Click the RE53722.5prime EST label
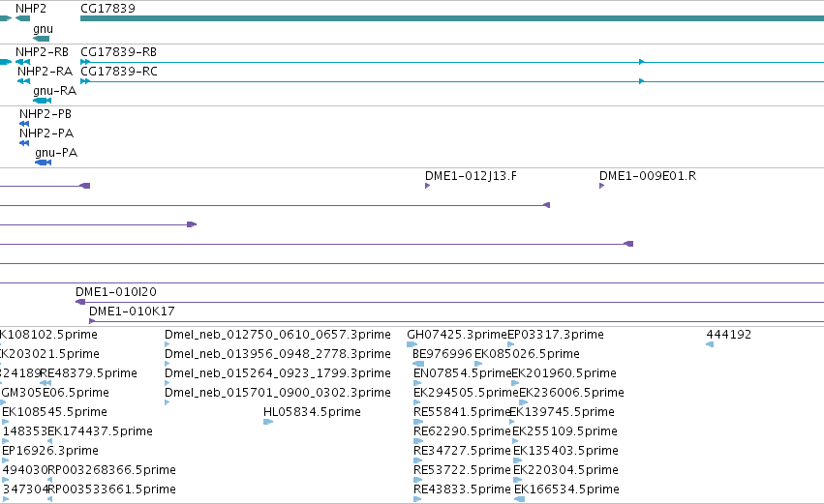Viewport: 824px width, 504px height. (x=462, y=470)
